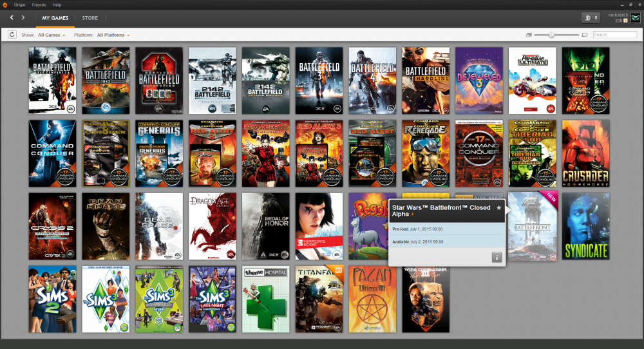Select the Battlefield 1942 game tile
644x349 pixels.
106,80
